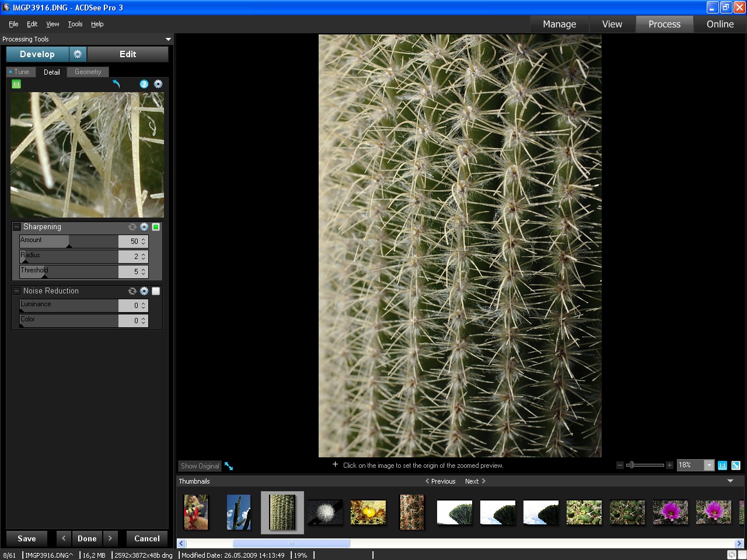Screen dimensions: 747x560
Task: Click full screen arrows beside Show Original
Action: (229, 466)
